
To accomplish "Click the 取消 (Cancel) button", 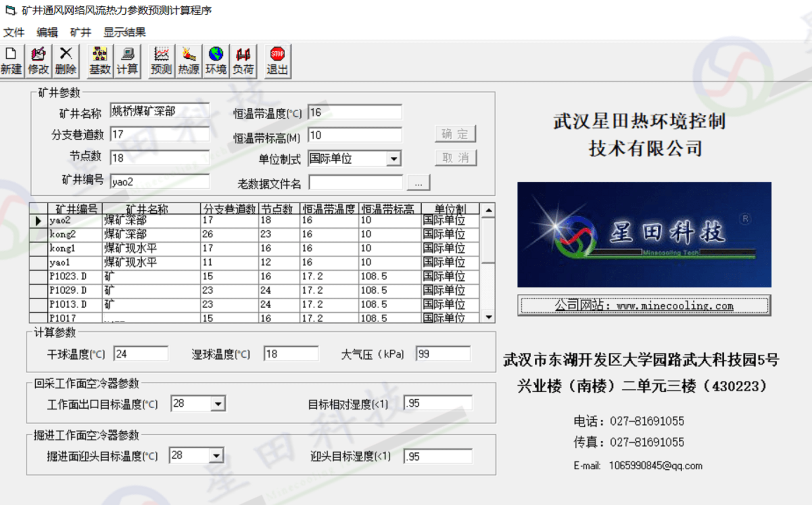I will pos(455,158).
